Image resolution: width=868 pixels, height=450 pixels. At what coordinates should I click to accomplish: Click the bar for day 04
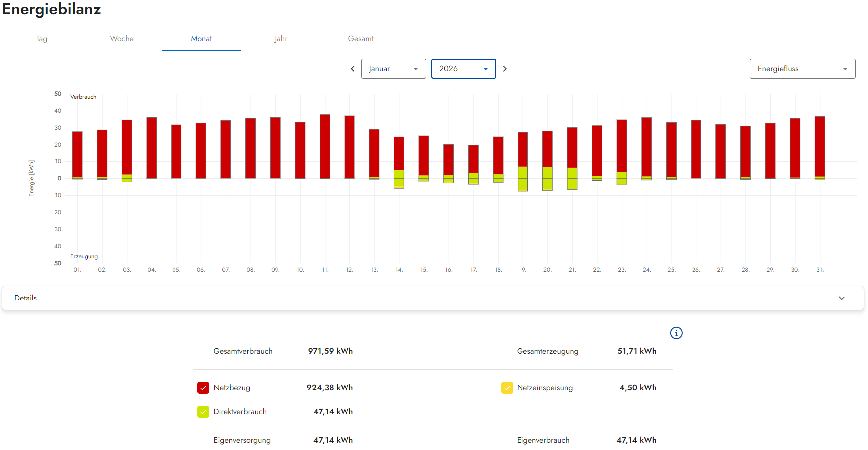[x=152, y=148]
